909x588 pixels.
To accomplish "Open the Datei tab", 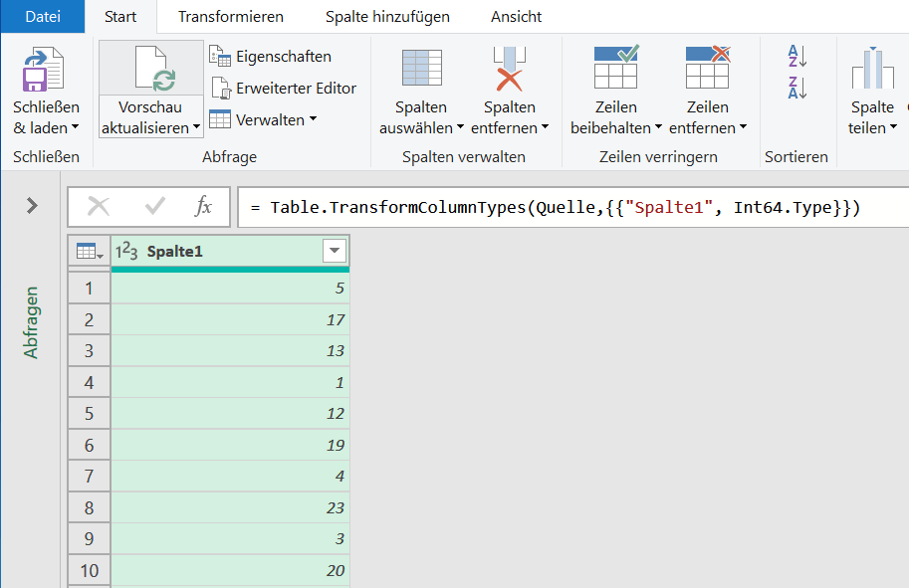I will pos(43,16).
